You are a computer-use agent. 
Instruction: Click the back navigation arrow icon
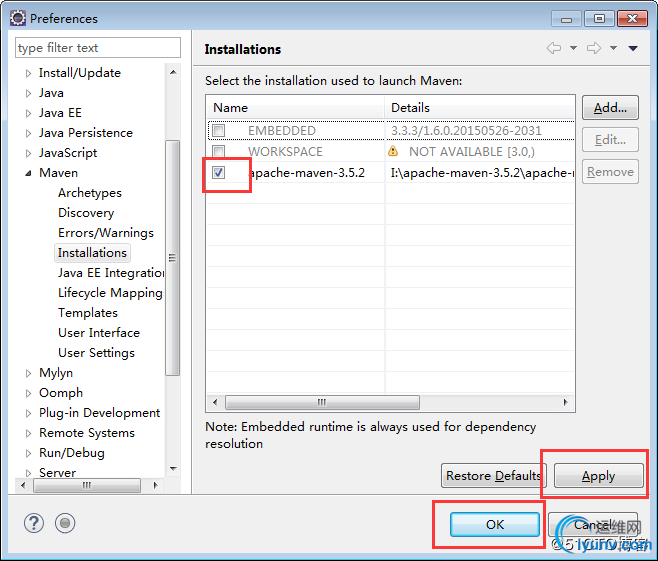[554, 48]
